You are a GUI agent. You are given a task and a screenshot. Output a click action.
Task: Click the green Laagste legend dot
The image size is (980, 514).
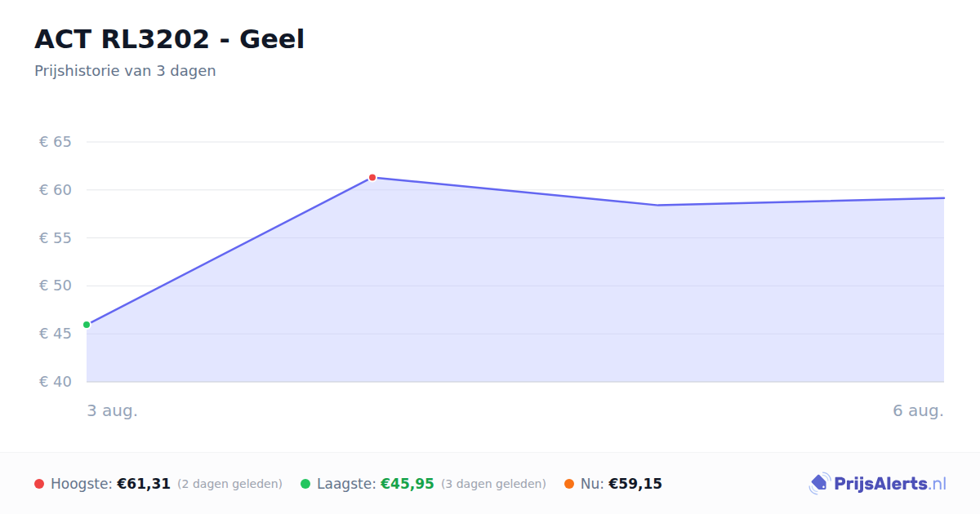(x=305, y=484)
